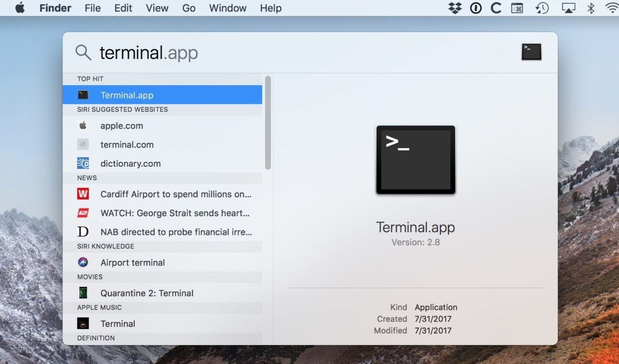Click the D news source icon
619x364 pixels.
tap(83, 232)
